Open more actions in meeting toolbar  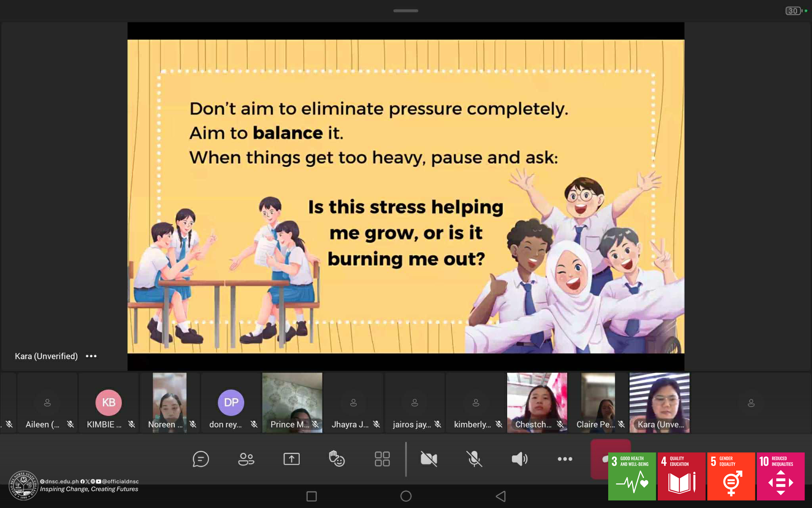565,459
